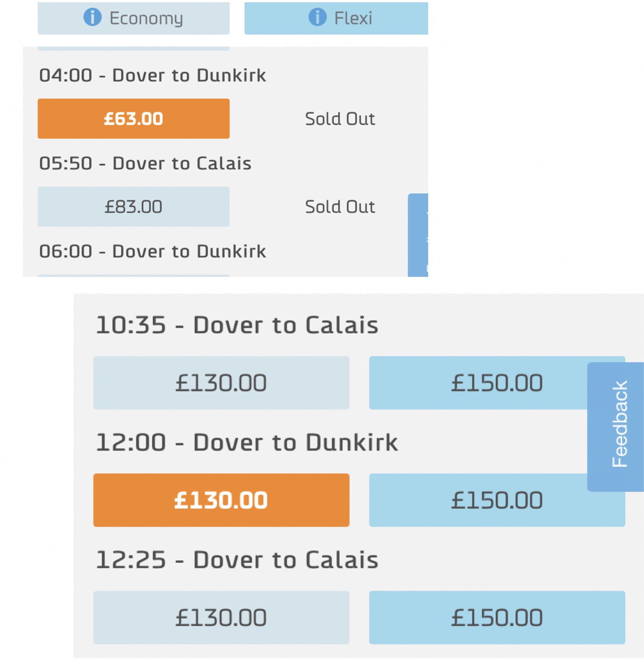Click the 10:35 - Dover to Calais heading

[237, 325]
